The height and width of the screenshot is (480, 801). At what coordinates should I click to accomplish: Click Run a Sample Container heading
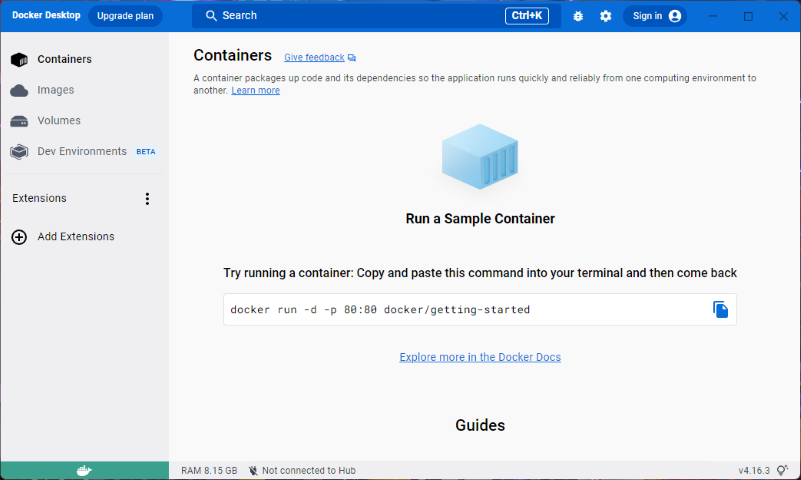click(x=480, y=219)
